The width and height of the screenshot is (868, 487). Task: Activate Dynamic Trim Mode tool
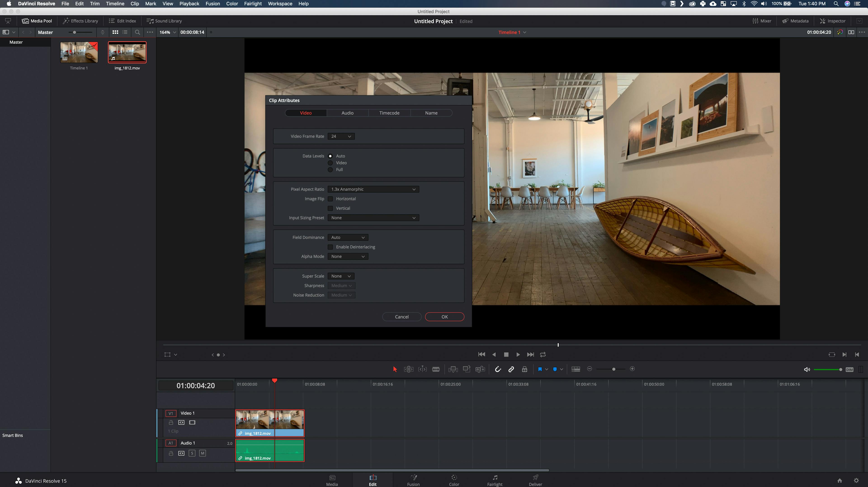[422, 369]
